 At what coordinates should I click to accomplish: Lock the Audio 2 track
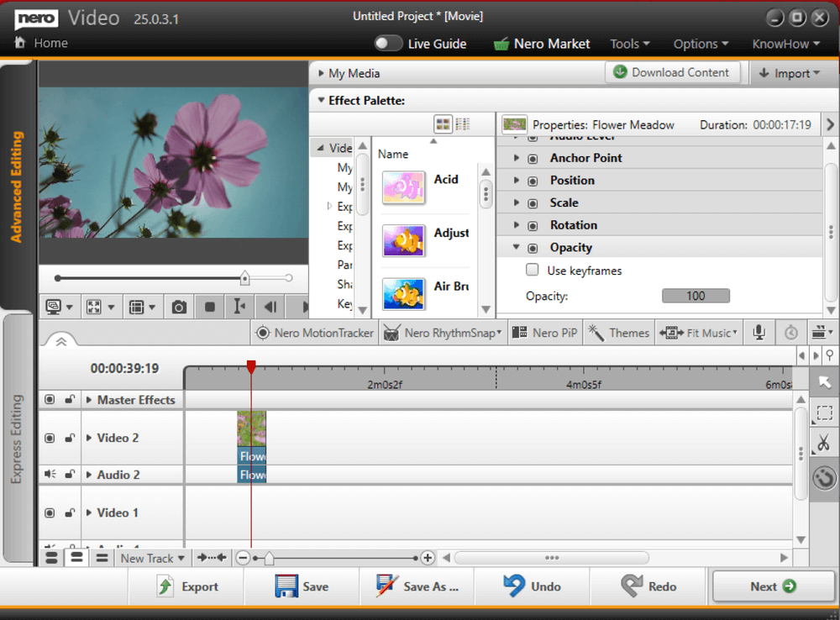(70, 475)
